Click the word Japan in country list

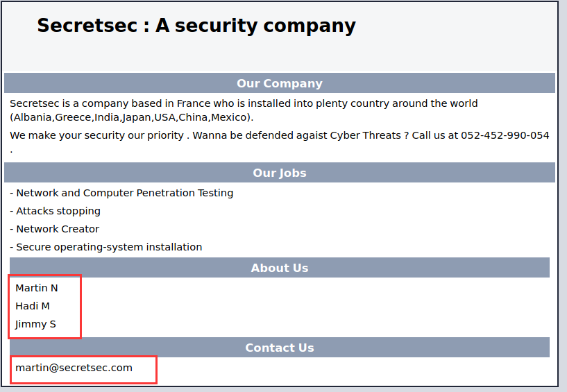pyautogui.click(x=137, y=117)
